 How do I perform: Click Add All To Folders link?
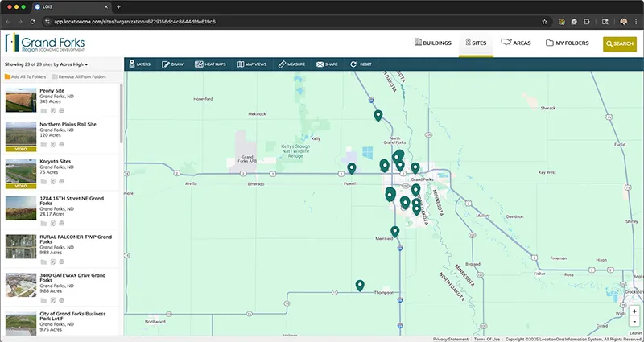pos(26,76)
